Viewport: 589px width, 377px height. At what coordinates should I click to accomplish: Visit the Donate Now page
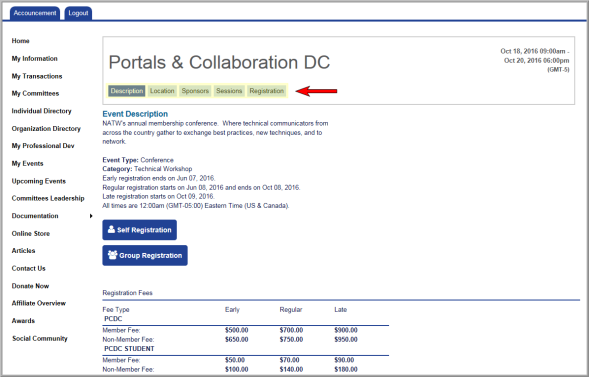30,286
